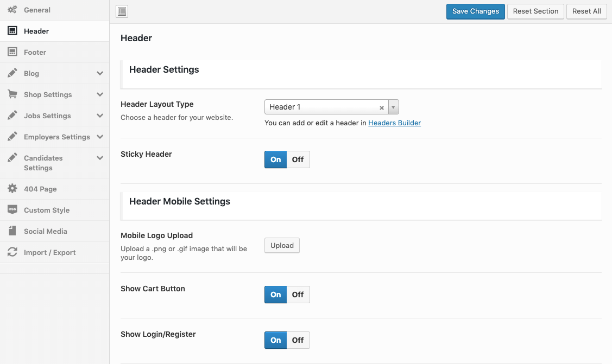
Task: Select Candidates Settings in the sidebar
Action: tap(43, 163)
